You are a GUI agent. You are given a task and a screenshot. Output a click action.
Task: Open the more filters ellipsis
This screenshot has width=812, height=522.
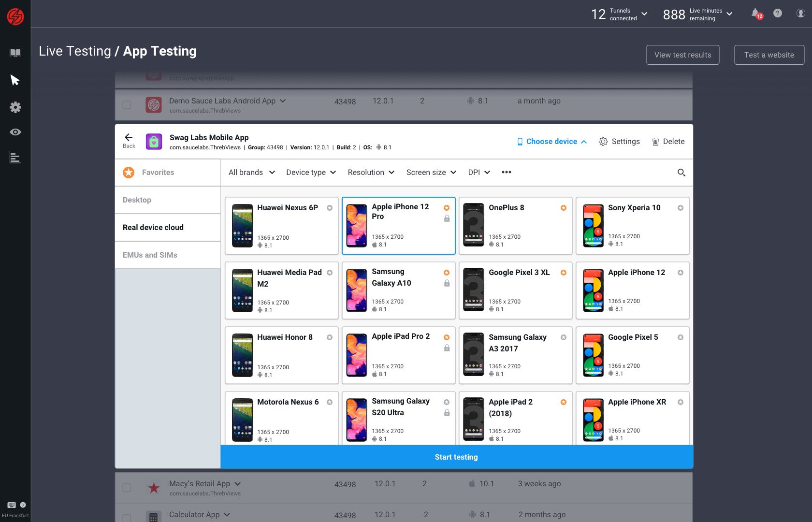[507, 172]
